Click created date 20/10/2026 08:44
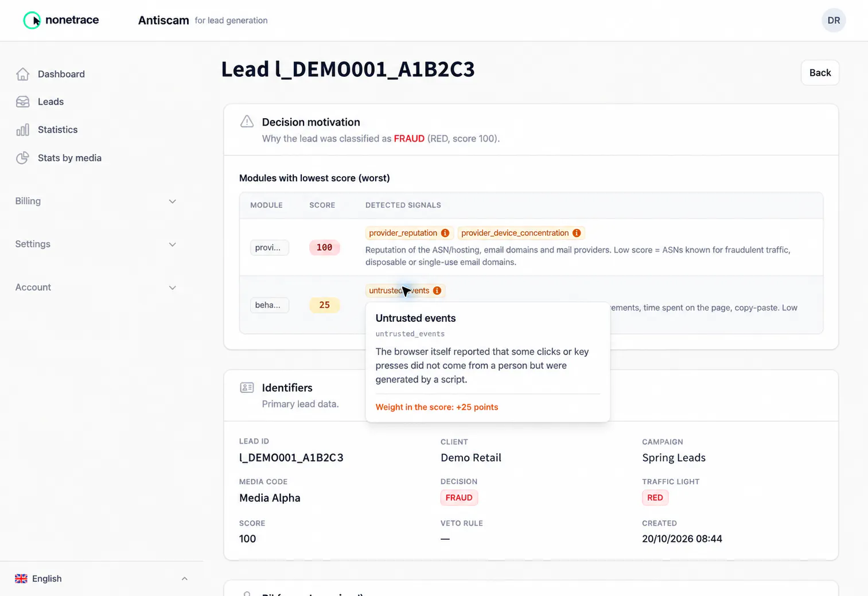The height and width of the screenshot is (596, 868). [682, 539]
